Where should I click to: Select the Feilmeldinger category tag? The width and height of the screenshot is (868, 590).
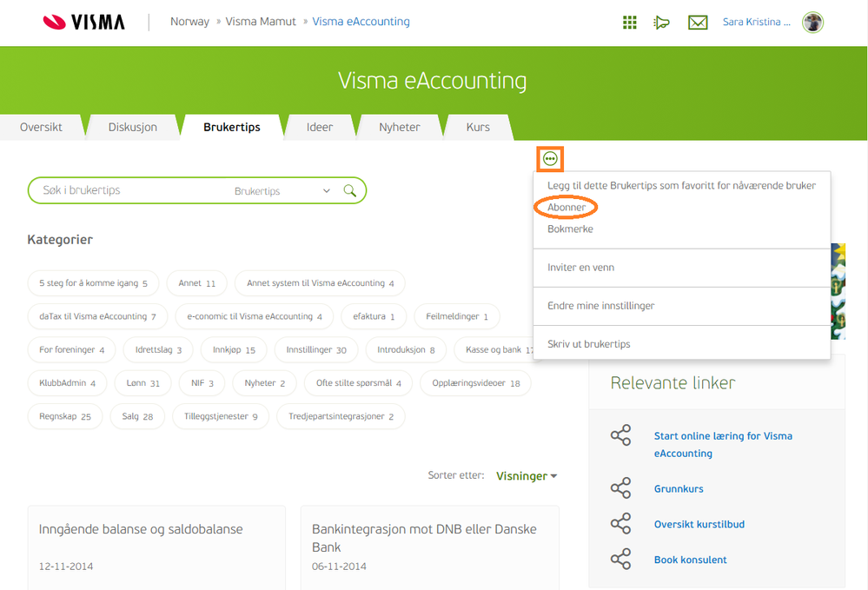click(457, 316)
